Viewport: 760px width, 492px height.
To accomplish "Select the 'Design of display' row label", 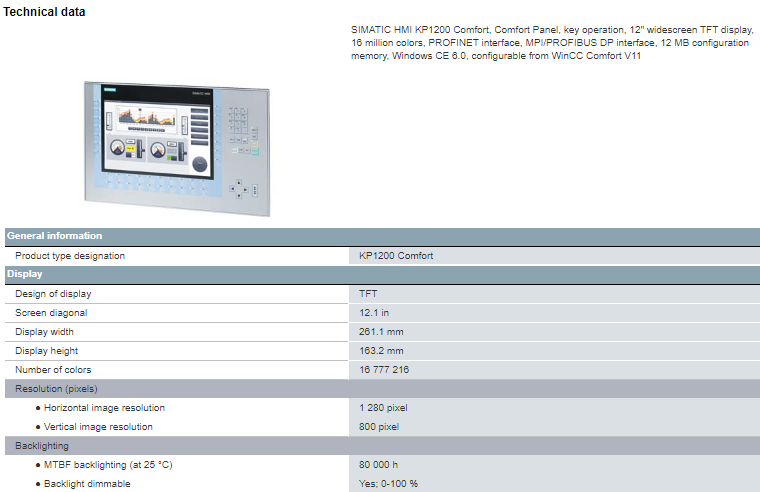I will coord(53,294).
